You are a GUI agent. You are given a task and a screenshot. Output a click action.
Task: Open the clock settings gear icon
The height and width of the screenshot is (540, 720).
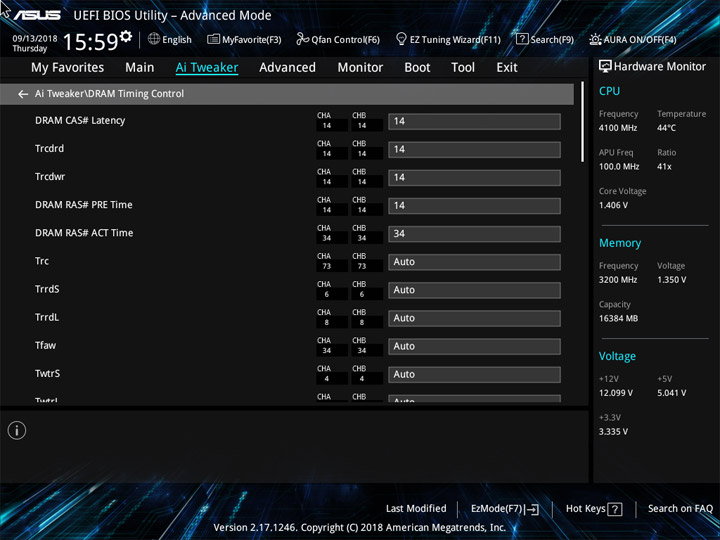[x=126, y=35]
